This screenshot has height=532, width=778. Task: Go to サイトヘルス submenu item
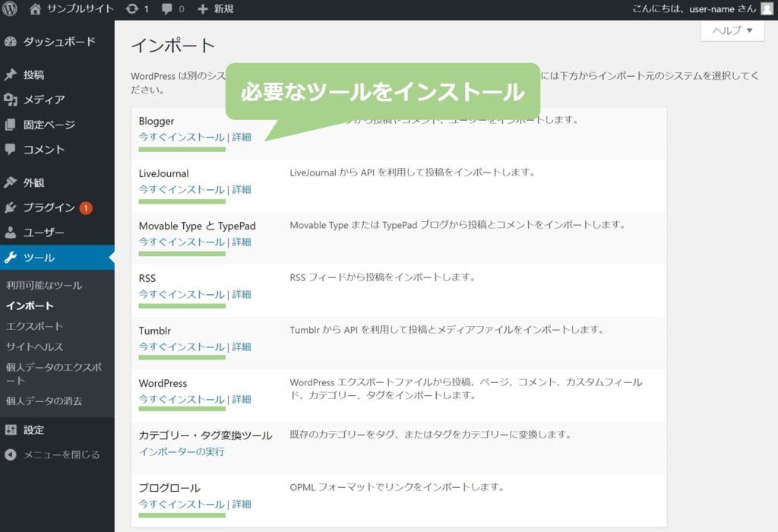click(x=35, y=347)
